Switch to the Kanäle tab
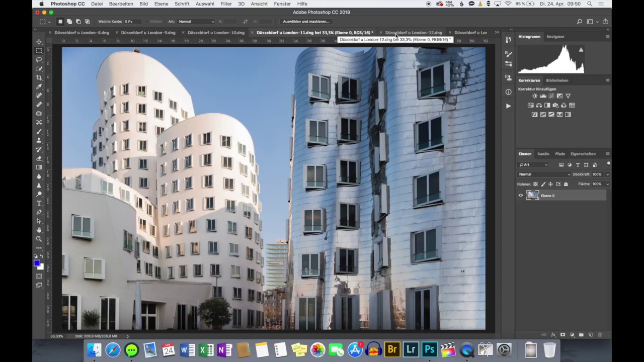The image size is (644, 362). [x=543, y=154]
